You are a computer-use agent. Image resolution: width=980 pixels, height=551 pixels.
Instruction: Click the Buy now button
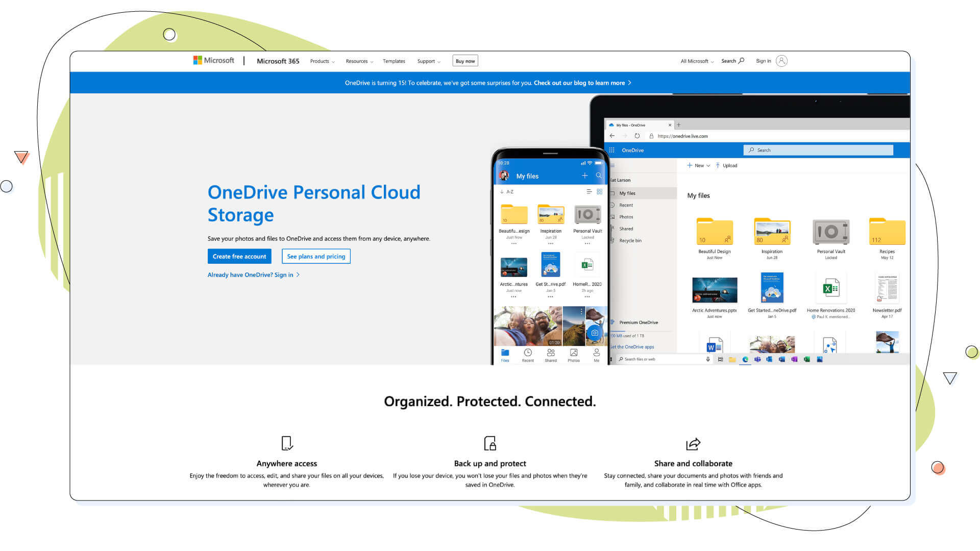click(465, 61)
